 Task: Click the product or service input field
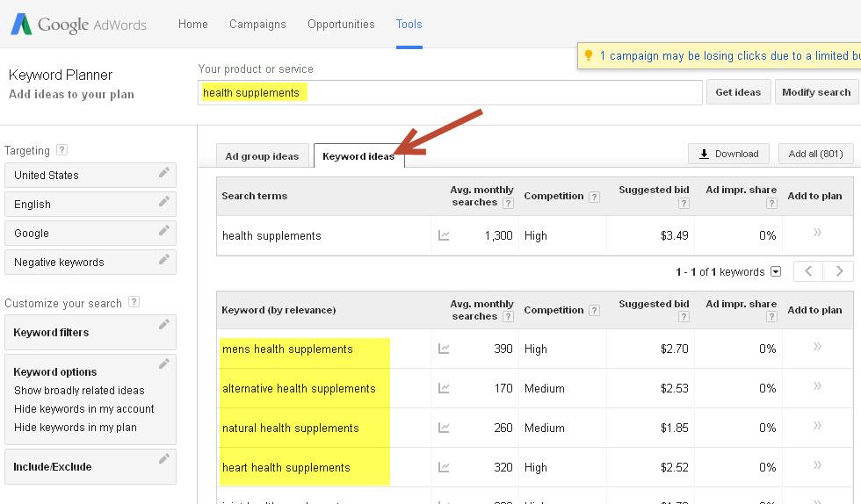tap(450, 92)
